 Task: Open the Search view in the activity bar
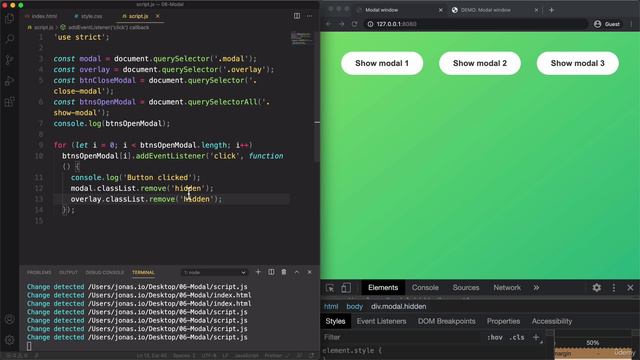9,39
